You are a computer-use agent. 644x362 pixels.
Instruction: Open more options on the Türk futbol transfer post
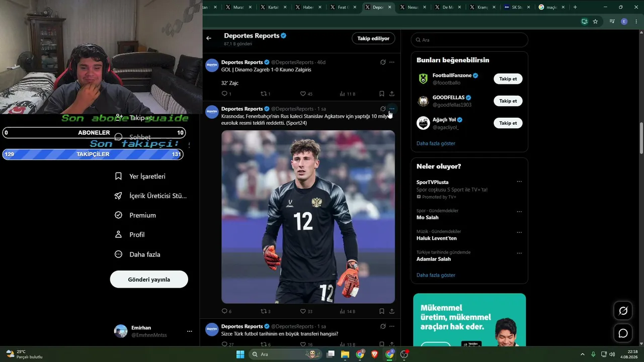pos(392,326)
